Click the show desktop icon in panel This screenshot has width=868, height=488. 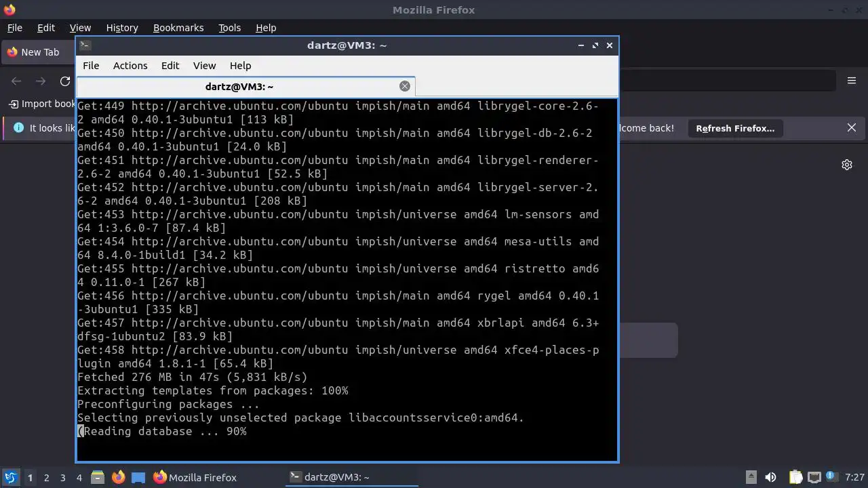(x=138, y=477)
